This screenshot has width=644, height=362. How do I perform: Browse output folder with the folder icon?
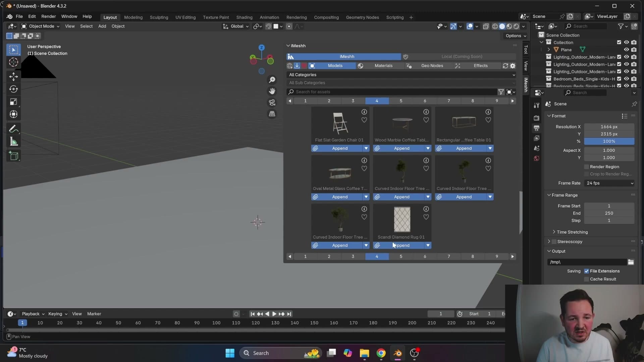[x=631, y=262]
